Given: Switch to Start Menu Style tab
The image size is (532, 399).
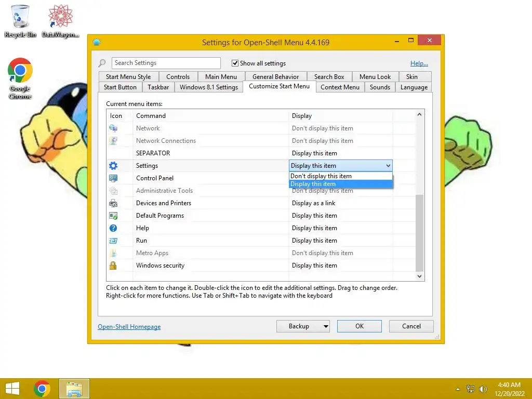Looking at the screenshot, I should pos(128,77).
